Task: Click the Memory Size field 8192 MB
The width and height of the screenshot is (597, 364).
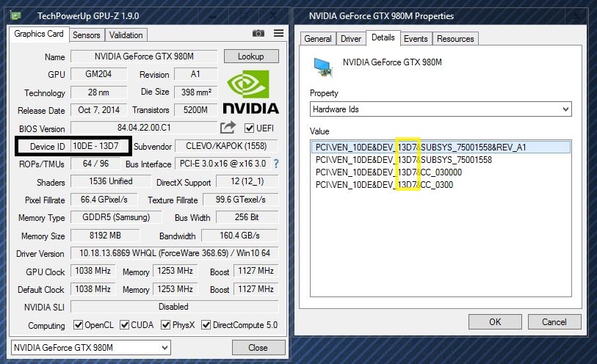Action: (x=105, y=236)
